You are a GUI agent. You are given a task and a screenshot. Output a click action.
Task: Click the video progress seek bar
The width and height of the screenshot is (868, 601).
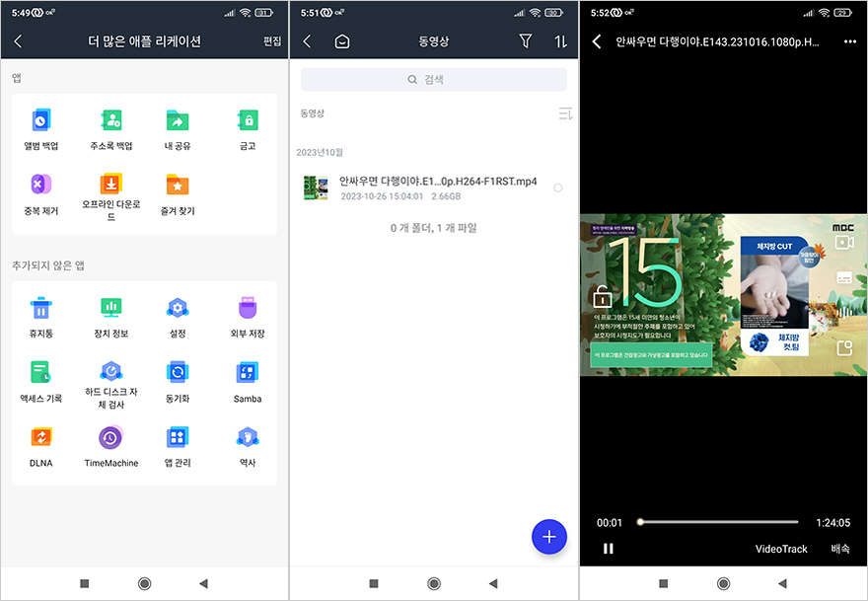(718, 522)
